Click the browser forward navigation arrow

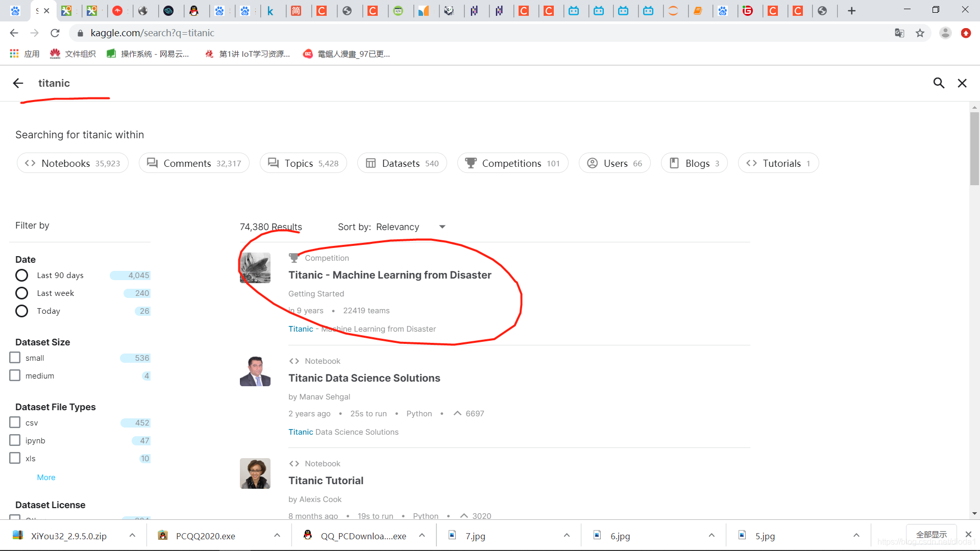pos(35,33)
